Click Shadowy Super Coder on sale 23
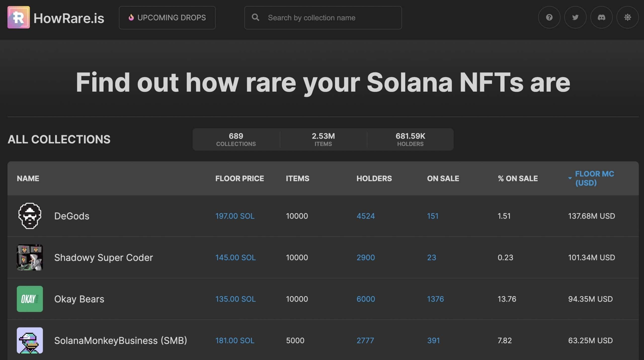644x360 pixels. (431, 258)
